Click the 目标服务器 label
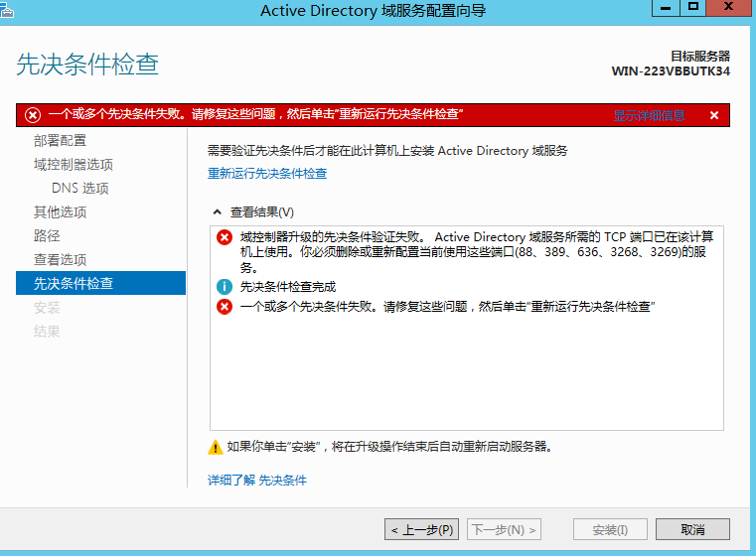The height and width of the screenshot is (556, 756). pyautogui.click(x=700, y=56)
